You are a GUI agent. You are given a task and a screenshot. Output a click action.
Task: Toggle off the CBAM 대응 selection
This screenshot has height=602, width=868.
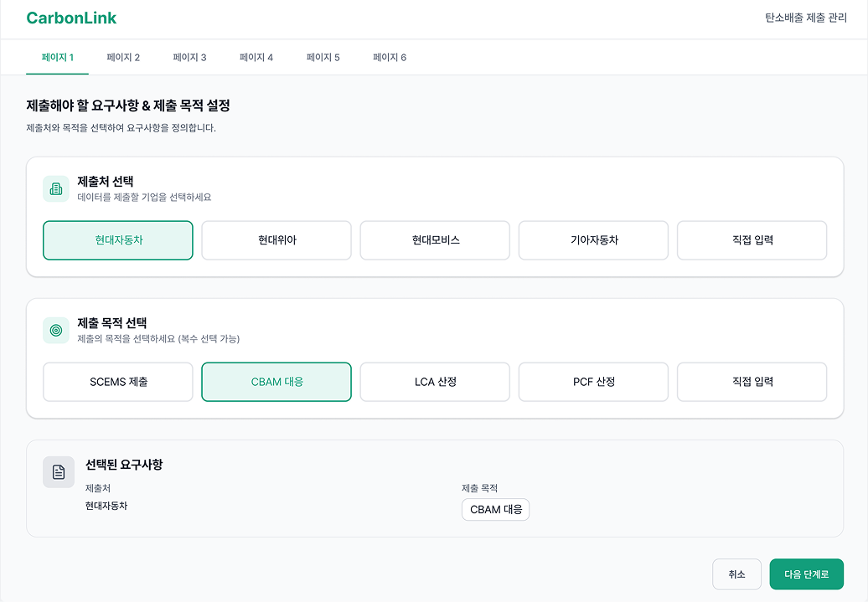(276, 382)
